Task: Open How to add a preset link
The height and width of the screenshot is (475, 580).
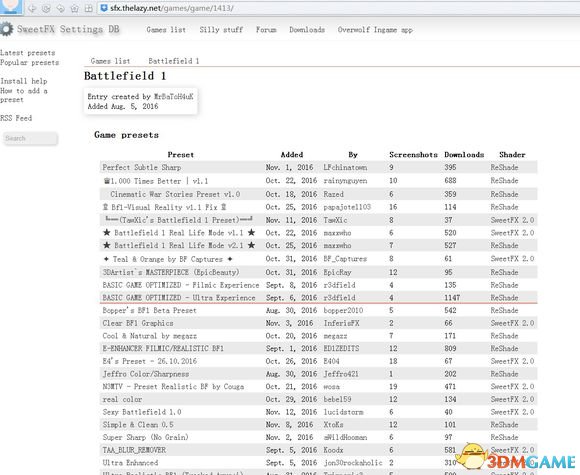Action: click(24, 95)
